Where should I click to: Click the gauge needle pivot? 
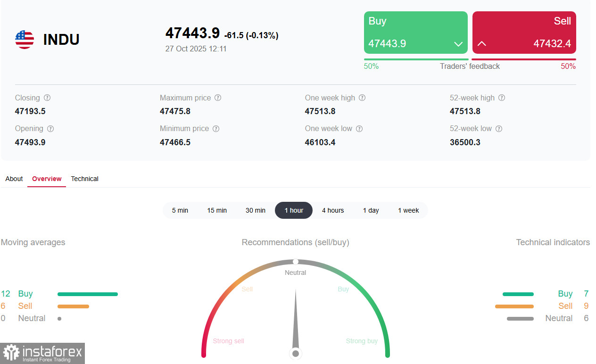296,353
